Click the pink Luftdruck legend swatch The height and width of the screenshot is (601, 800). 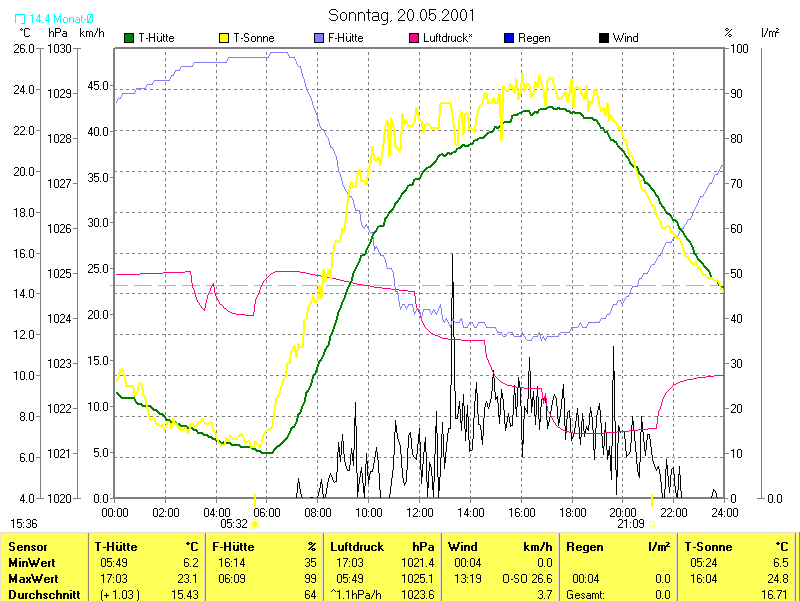click(414, 38)
